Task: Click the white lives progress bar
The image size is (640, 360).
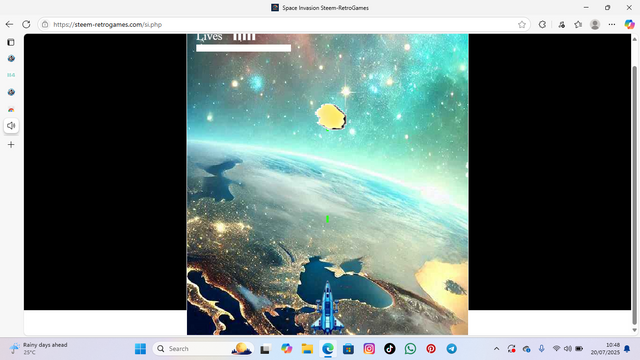Action: click(x=243, y=48)
